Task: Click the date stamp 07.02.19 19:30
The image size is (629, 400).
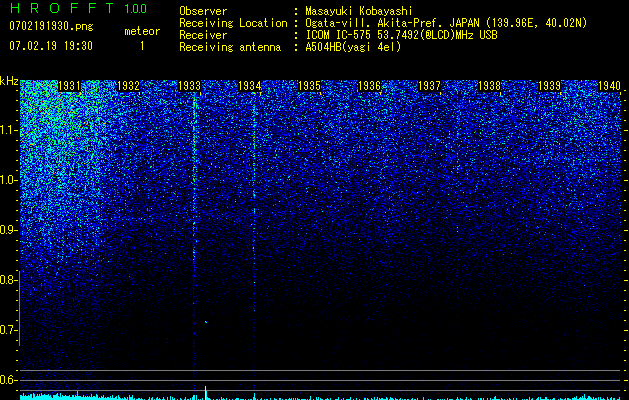Action: (x=51, y=46)
